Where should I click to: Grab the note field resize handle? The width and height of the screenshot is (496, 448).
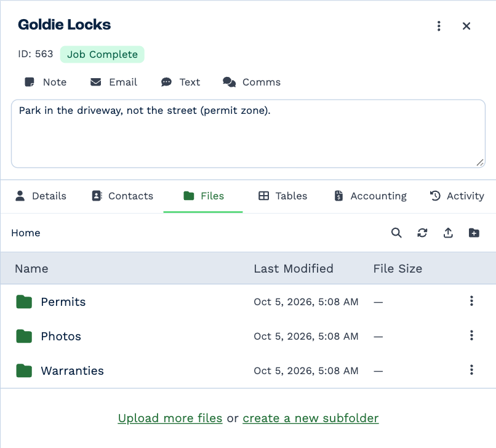point(480,162)
